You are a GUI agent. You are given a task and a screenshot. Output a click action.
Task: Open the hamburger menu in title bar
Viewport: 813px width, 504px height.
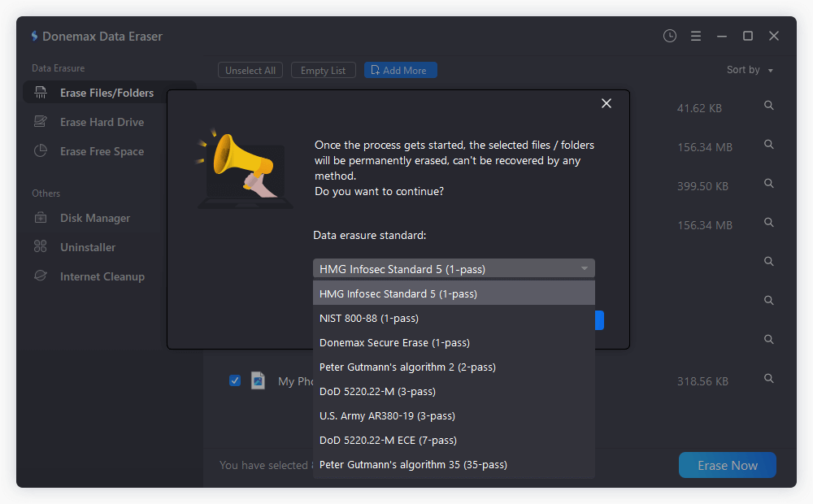pyautogui.click(x=696, y=36)
